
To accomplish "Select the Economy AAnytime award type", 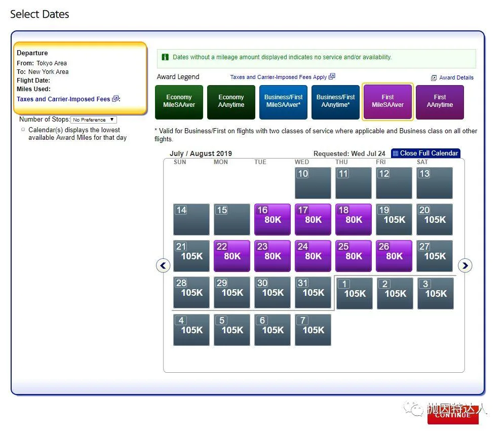I will coord(231,102).
